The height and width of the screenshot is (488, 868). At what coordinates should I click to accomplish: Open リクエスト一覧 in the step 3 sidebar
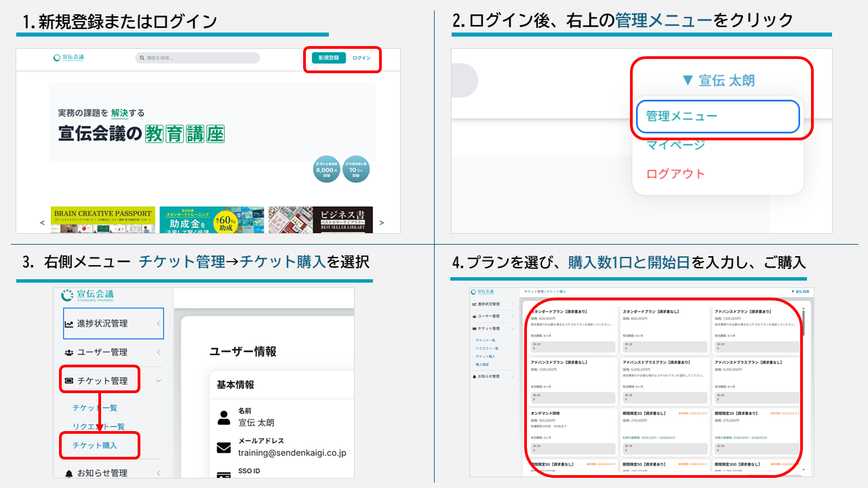[x=98, y=426]
